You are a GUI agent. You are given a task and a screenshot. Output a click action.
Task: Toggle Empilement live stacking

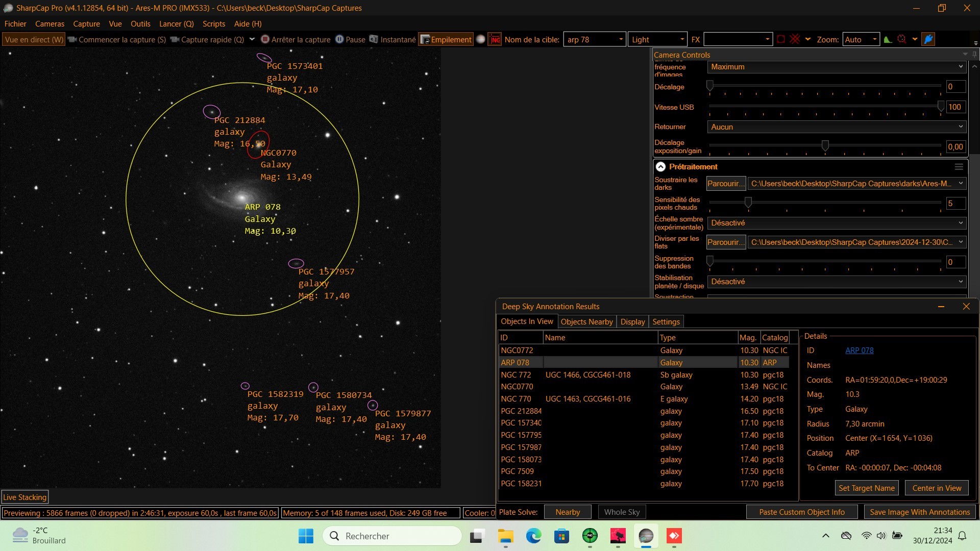[446, 39]
